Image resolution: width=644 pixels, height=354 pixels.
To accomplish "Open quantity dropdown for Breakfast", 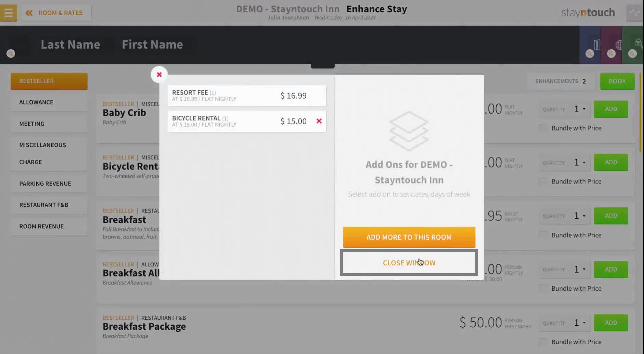I will tap(580, 216).
